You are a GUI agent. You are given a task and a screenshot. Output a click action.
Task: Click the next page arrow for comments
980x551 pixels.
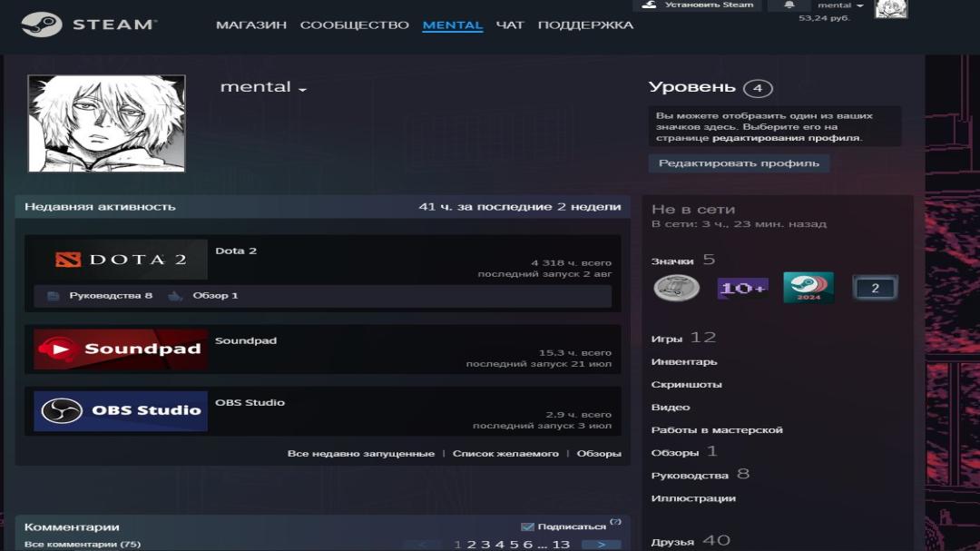point(602,545)
